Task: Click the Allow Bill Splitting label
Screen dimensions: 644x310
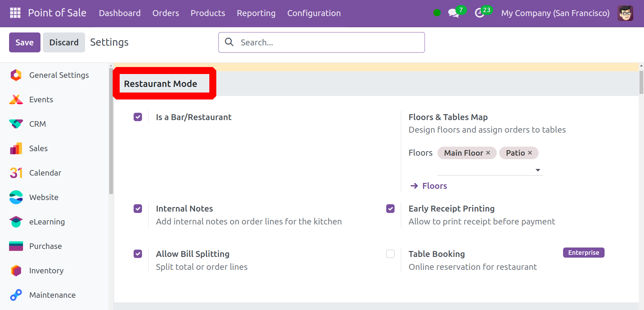Action: click(193, 254)
